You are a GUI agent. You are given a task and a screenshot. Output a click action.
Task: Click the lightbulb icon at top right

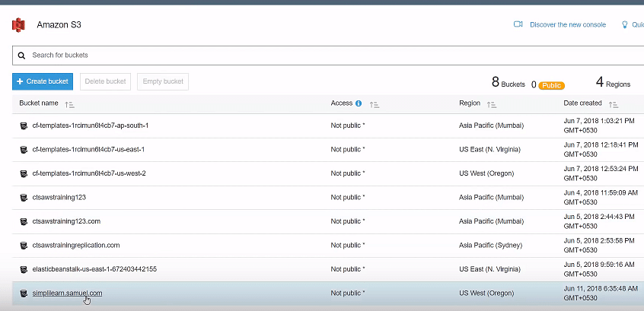click(x=625, y=24)
